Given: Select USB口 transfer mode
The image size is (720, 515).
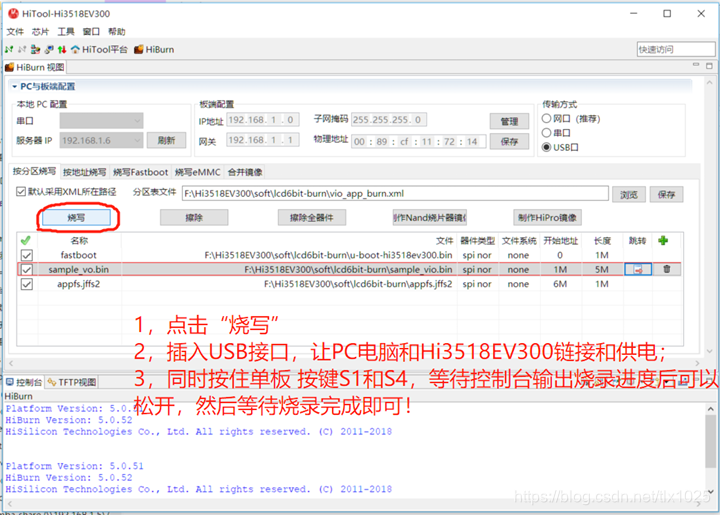Looking at the screenshot, I should click(546, 147).
